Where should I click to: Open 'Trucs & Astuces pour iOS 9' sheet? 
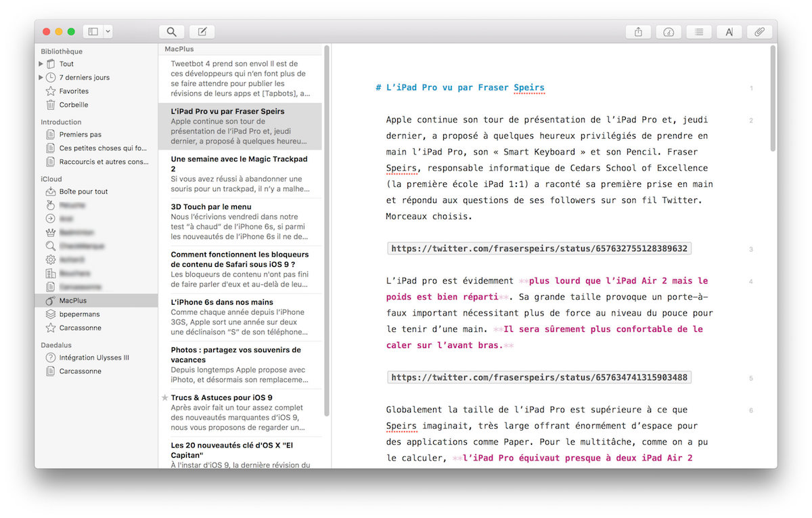point(240,412)
